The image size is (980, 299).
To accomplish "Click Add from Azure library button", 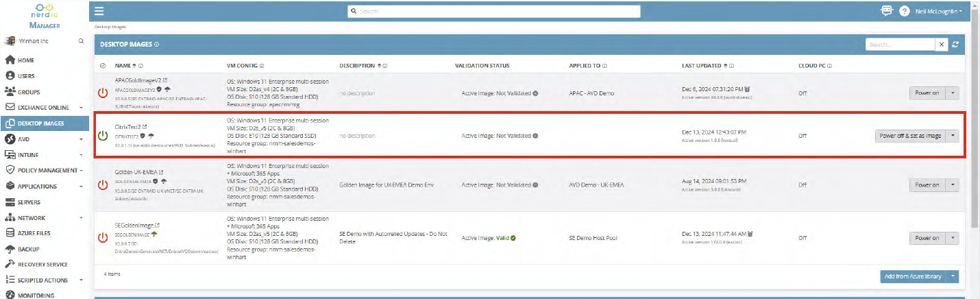I will pos(914,276).
